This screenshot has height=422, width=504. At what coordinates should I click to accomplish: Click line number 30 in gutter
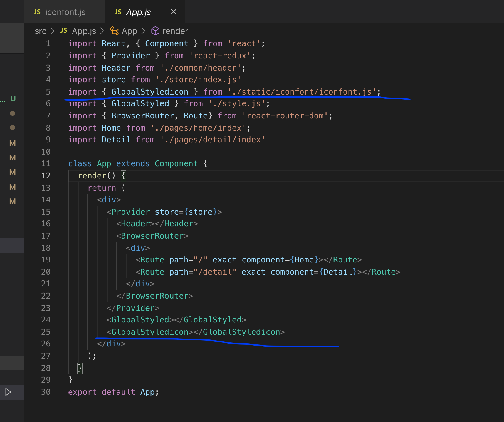[x=46, y=392]
